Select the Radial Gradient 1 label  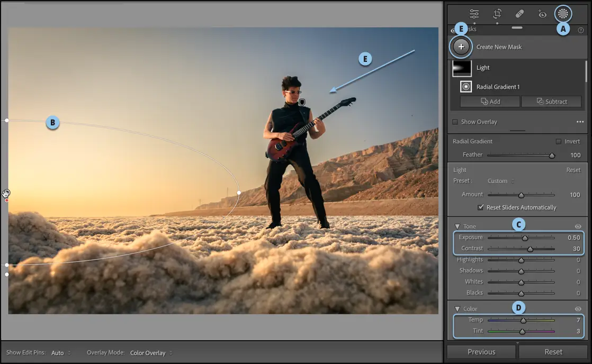tap(498, 87)
